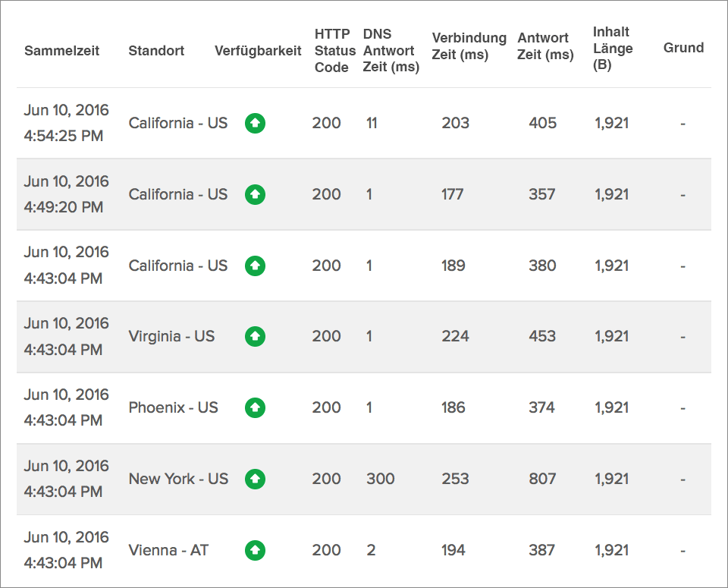
Task: Select the Vienna - AT location cell
Action: coord(168,550)
